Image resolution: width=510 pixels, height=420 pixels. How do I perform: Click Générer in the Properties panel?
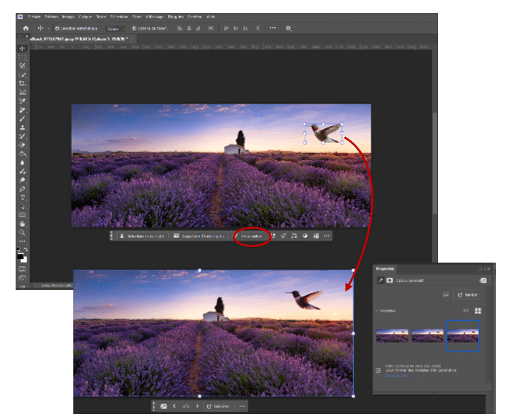tap(468, 295)
